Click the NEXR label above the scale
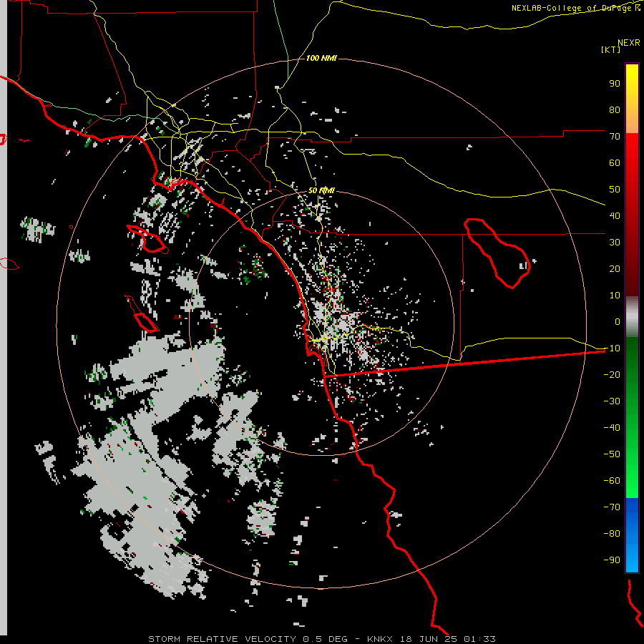644x644 pixels. click(628, 43)
